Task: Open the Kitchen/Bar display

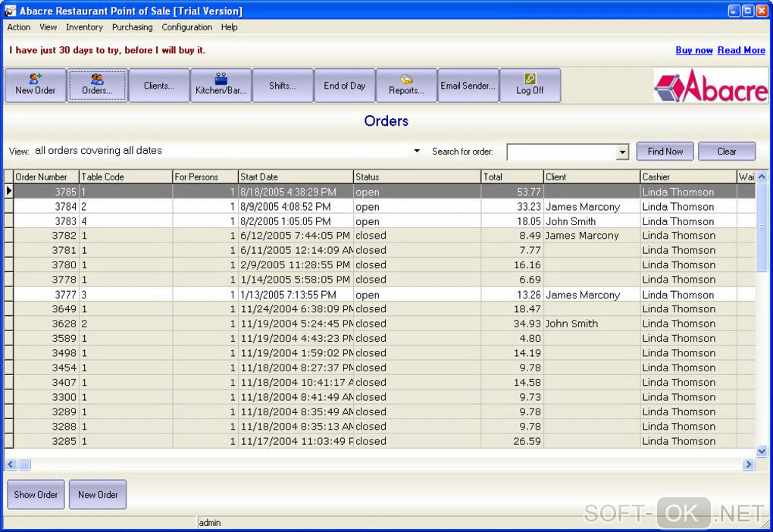Action: pos(221,86)
